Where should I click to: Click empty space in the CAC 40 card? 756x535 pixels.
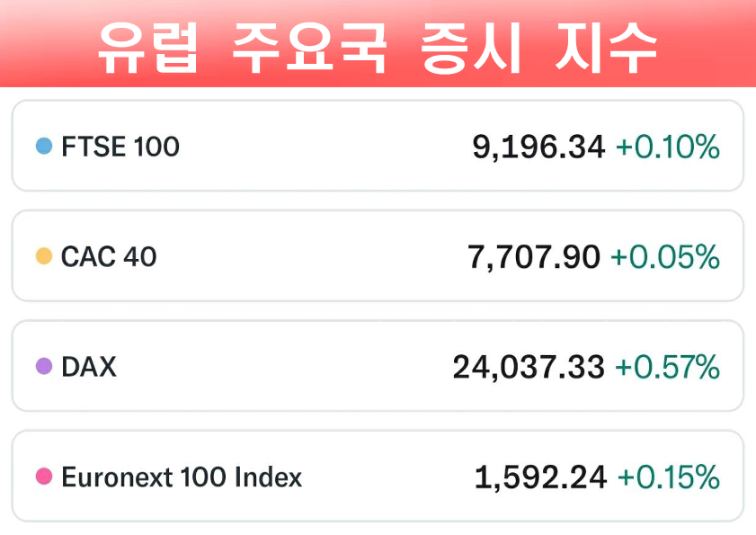click(x=306, y=257)
